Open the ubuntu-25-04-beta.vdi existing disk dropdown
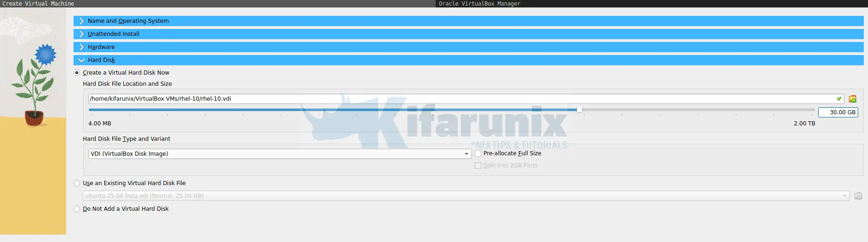 pyautogui.click(x=466, y=196)
